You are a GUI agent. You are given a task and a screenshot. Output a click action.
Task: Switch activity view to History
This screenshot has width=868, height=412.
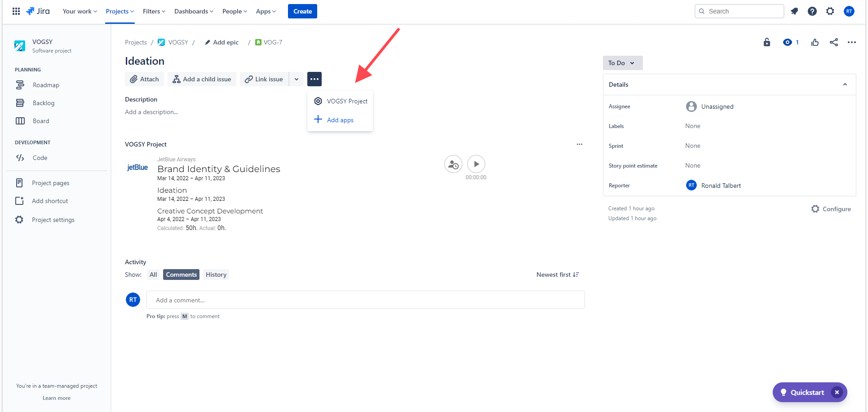216,275
